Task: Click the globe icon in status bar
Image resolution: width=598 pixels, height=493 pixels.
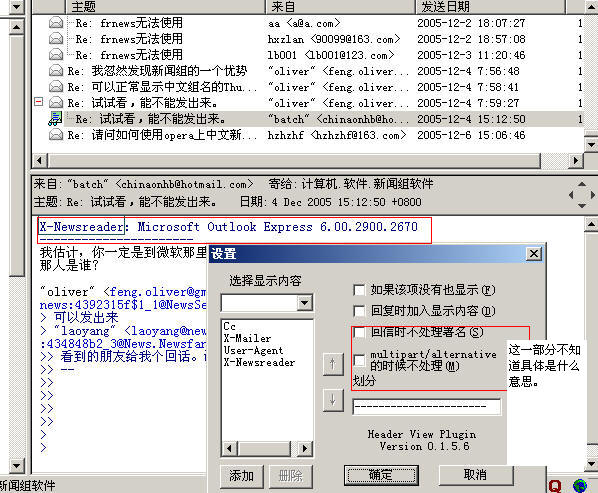Action: pyautogui.click(x=580, y=486)
